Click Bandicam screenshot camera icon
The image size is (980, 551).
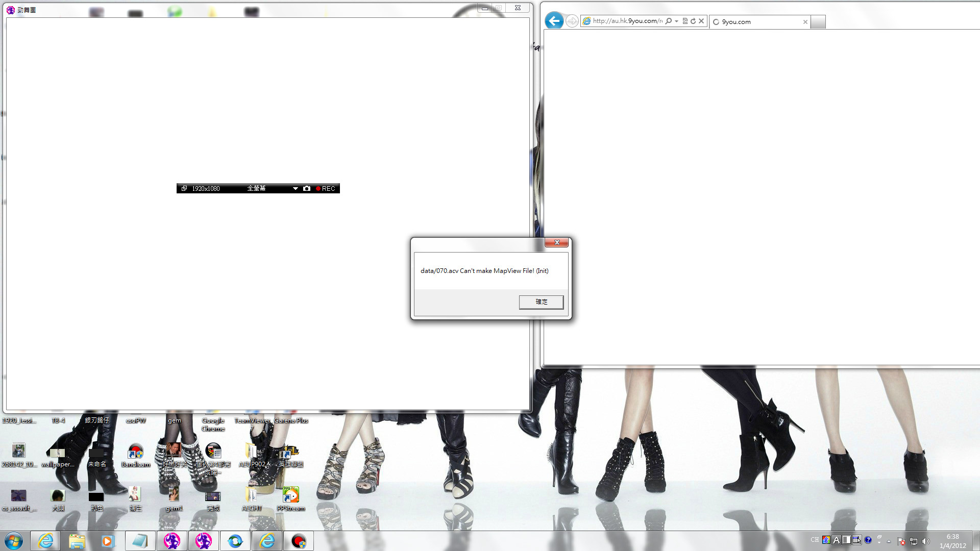click(x=306, y=189)
